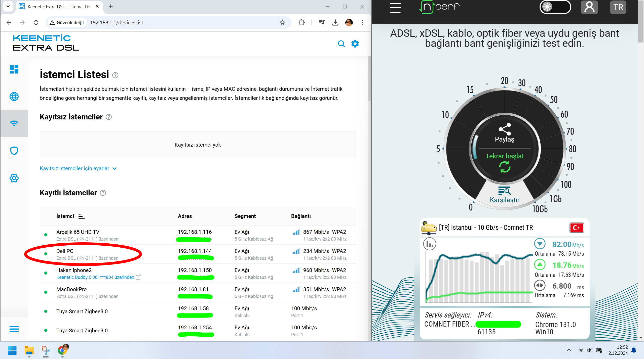This screenshot has width=644, height=359.
Task: Open the Keenetic settings cog icon
Action: [x=355, y=44]
